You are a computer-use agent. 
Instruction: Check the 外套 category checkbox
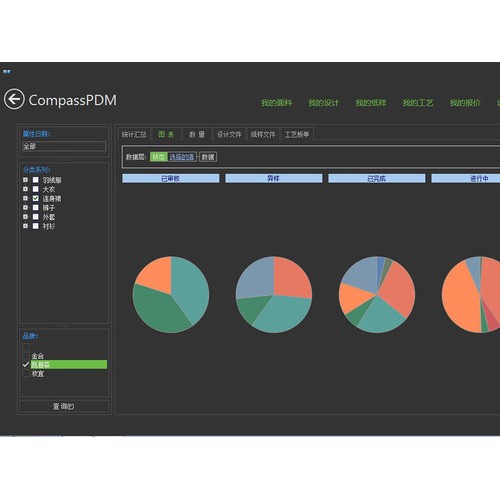coord(36,217)
